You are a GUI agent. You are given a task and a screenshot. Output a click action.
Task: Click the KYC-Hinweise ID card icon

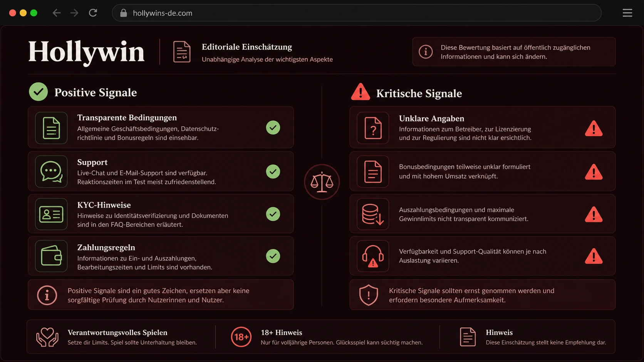[x=51, y=214]
